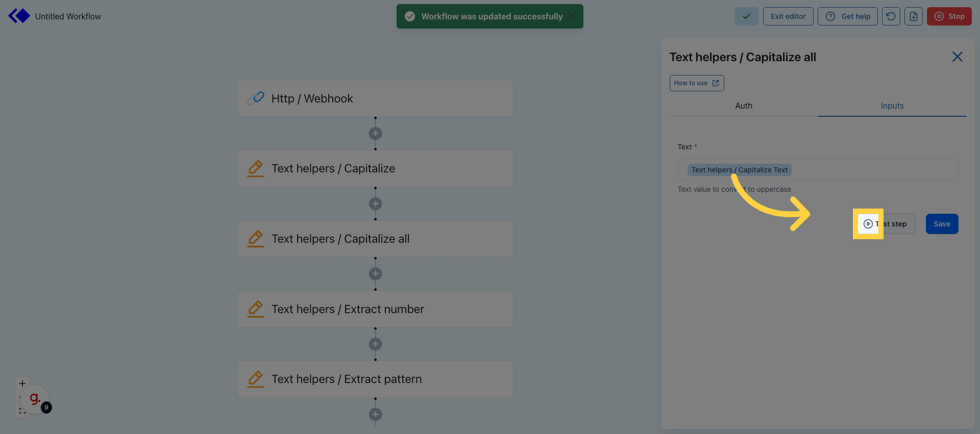Select the Text helpers / Extract number node
Screen dimensions: 980x434
375,309
